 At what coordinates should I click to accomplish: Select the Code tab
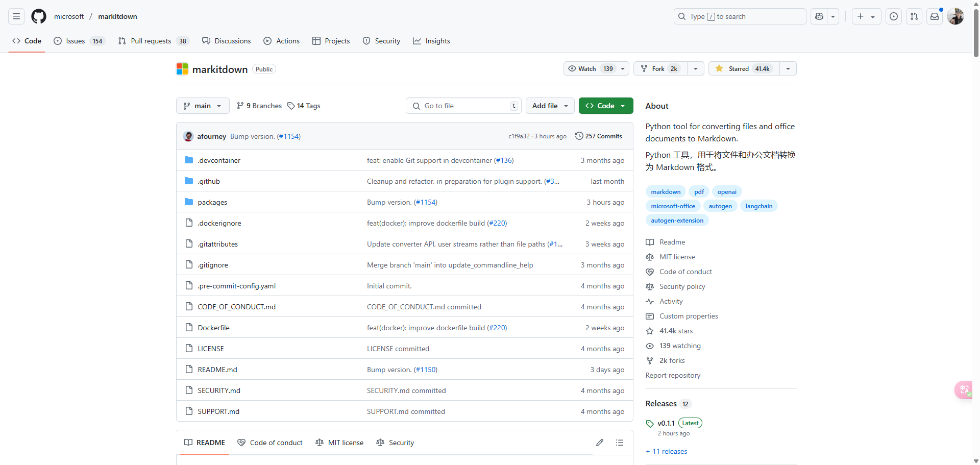click(x=27, y=41)
